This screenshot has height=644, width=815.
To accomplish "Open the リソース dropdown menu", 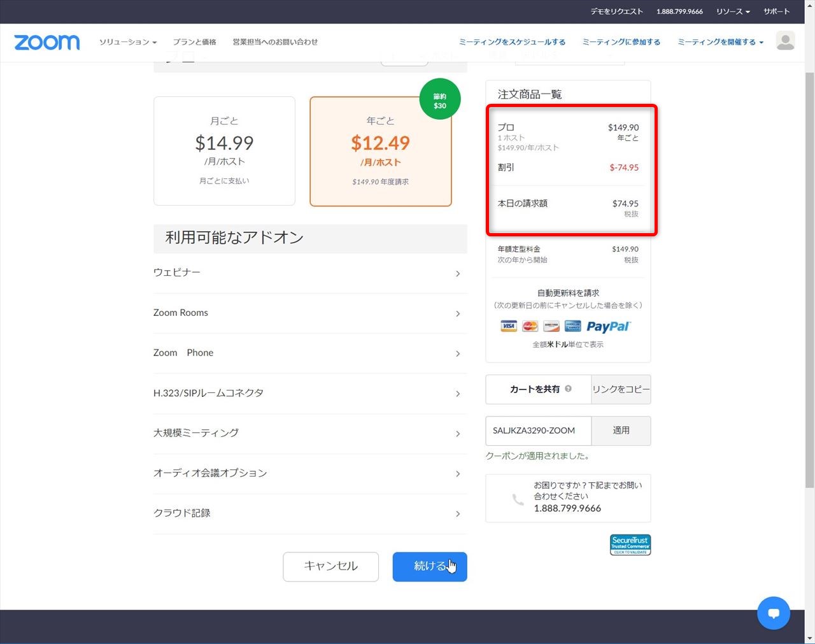I will [x=733, y=11].
